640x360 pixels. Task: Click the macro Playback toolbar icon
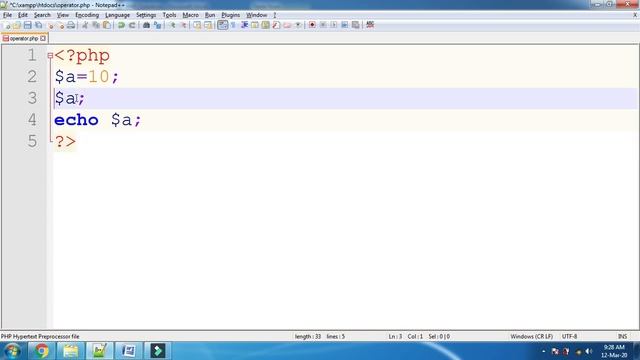coord(333,25)
